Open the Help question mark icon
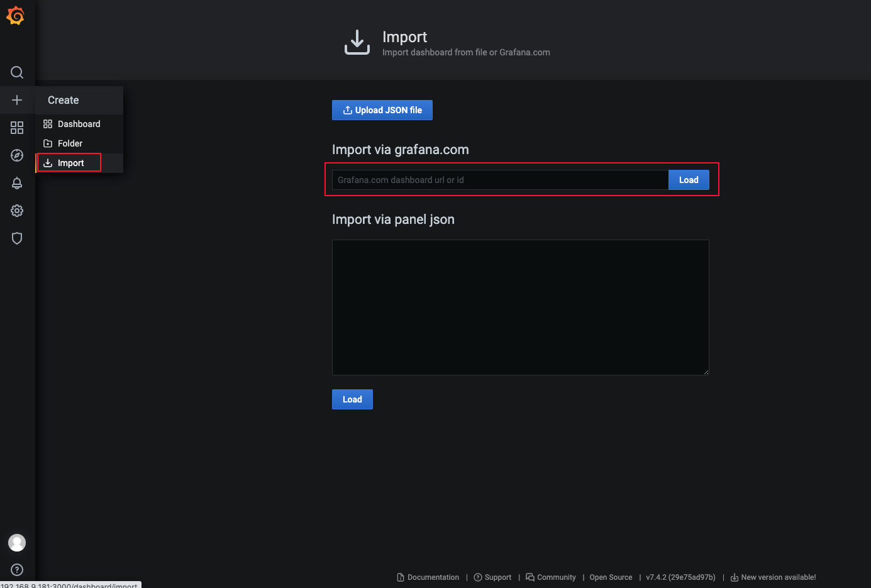Image resolution: width=871 pixels, height=588 pixels. (17, 570)
